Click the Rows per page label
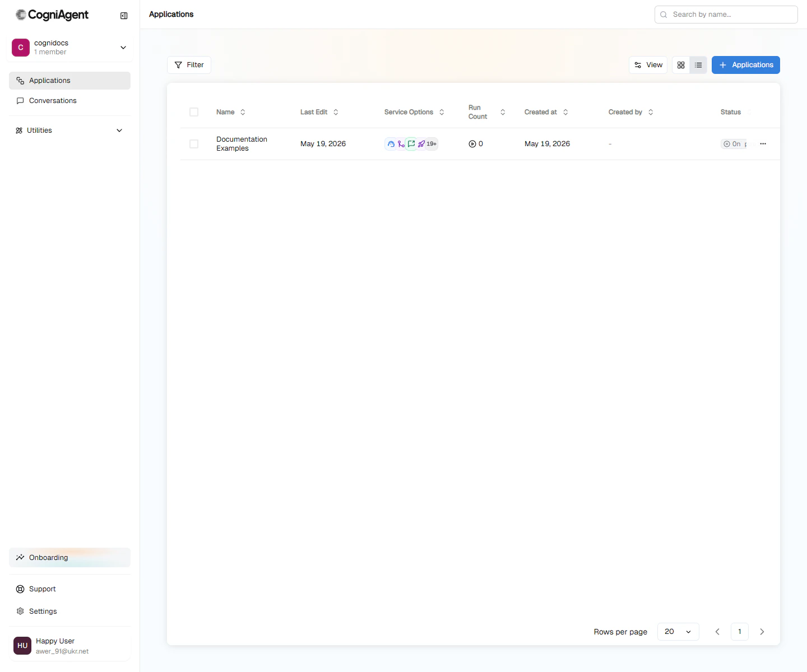The height and width of the screenshot is (672, 807). tap(620, 632)
